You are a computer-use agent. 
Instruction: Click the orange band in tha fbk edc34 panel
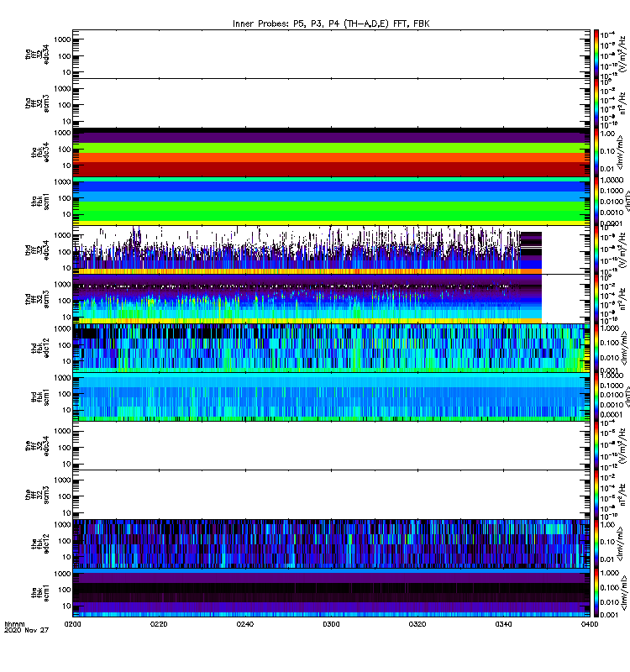point(331,157)
